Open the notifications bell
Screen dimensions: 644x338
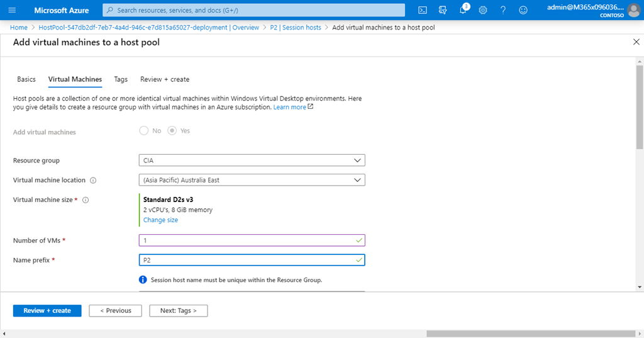[463, 10]
